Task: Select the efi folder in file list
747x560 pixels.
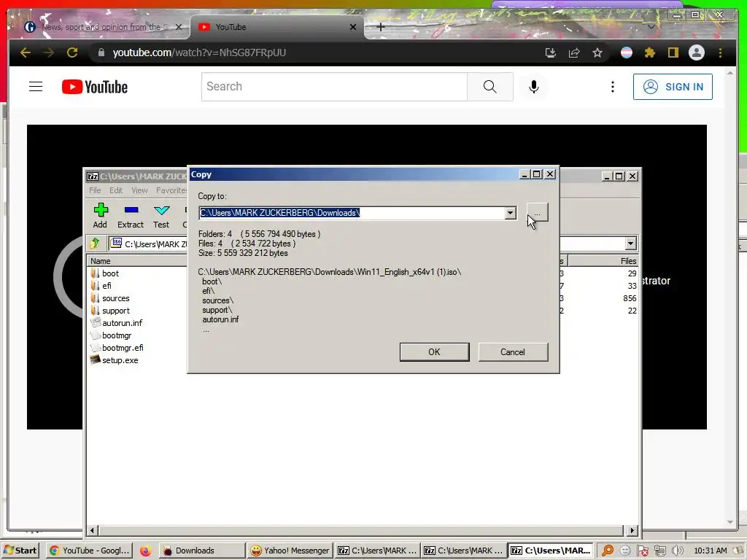Action: click(107, 286)
